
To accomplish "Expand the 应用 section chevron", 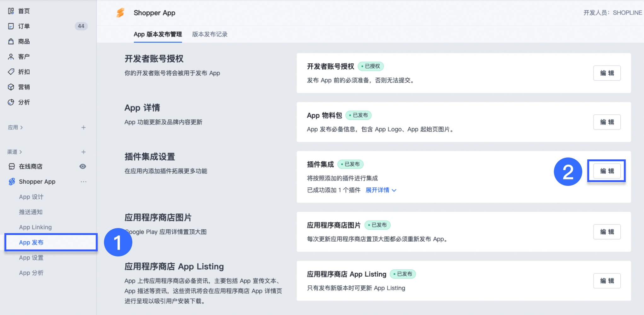I will [21, 128].
